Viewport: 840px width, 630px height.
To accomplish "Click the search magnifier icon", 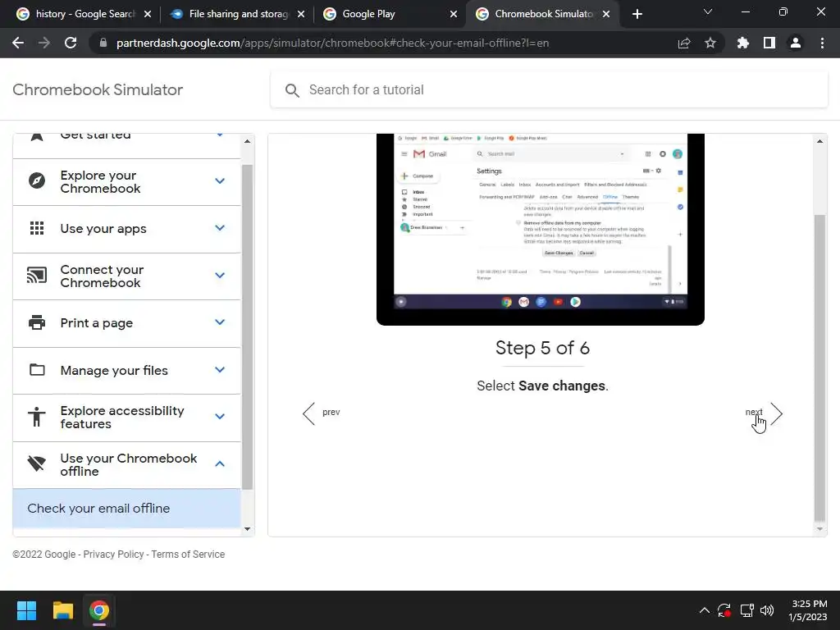I will point(292,90).
